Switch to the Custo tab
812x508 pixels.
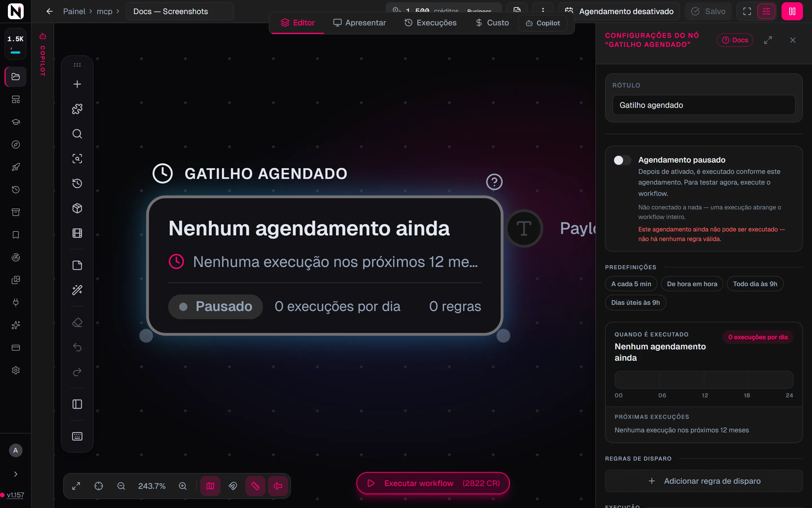[492, 23]
